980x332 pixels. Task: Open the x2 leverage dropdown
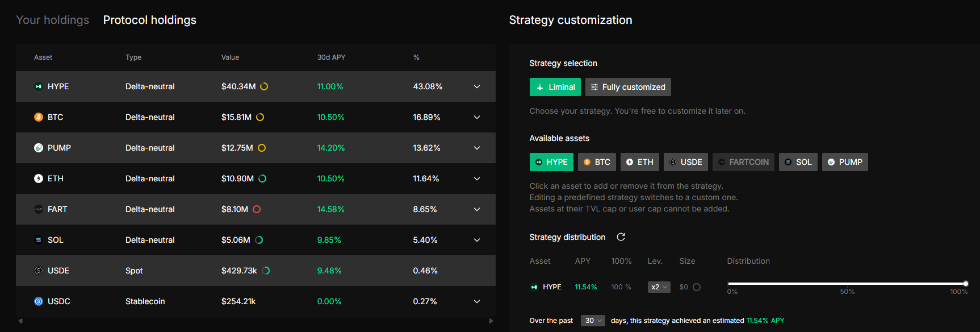[659, 287]
